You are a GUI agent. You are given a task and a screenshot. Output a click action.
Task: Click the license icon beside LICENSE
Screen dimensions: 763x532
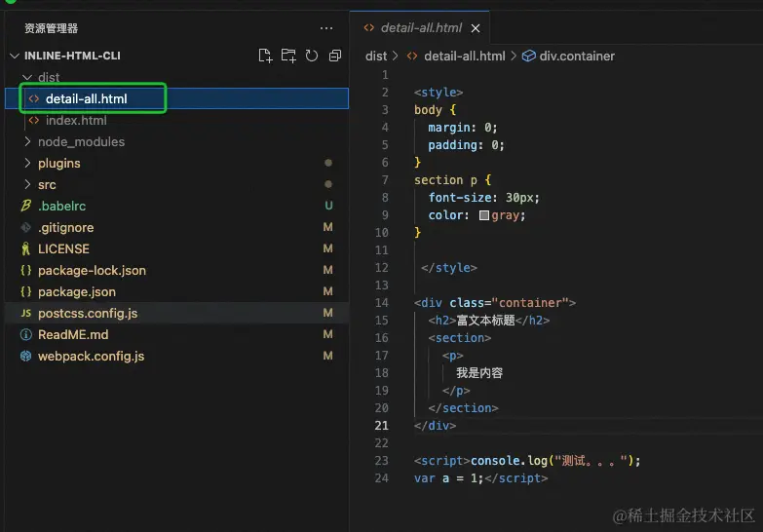[25, 248]
